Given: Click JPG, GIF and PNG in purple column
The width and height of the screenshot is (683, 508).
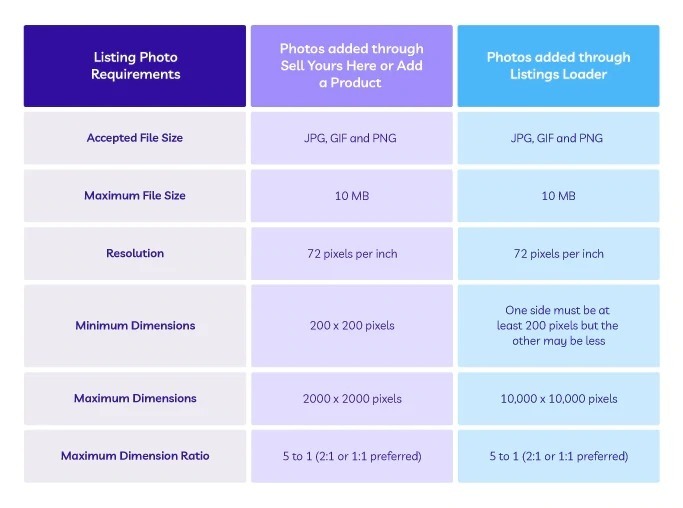Looking at the screenshot, I should 352,138.
